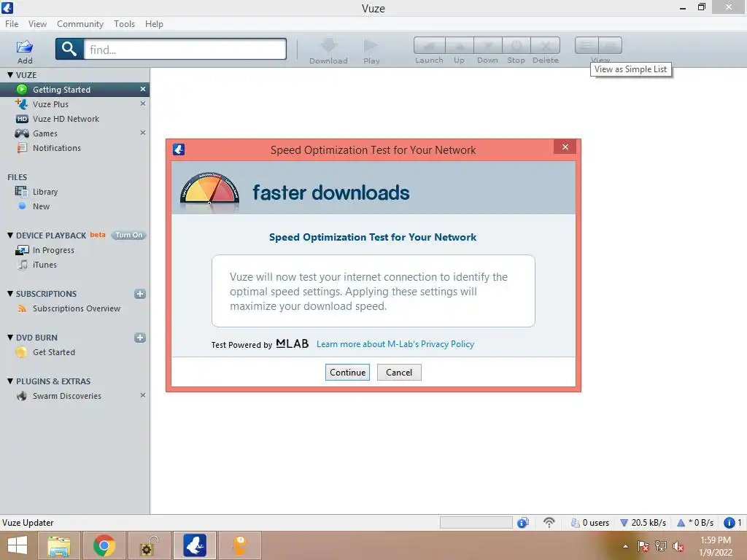Add a new subscription plus button
The width and height of the screenshot is (747, 560).
point(140,294)
